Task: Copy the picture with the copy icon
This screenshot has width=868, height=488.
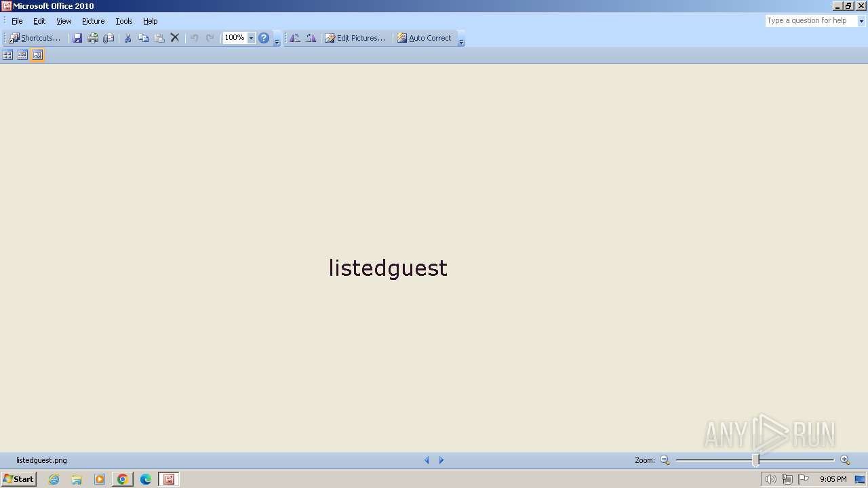Action: coord(143,38)
